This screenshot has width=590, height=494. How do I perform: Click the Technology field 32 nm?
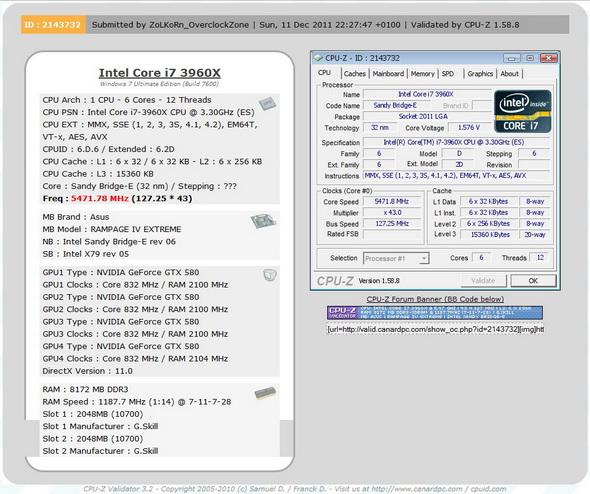[379, 128]
